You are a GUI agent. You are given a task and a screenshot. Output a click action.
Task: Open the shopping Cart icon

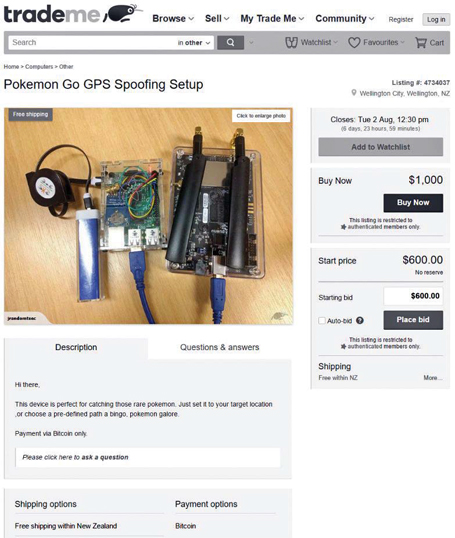click(x=421, y=43)
